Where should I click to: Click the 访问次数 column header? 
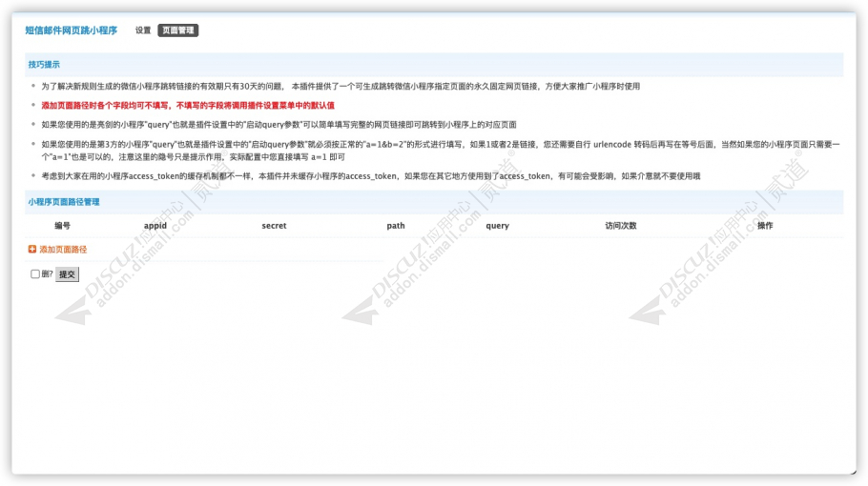click(621, 226)
